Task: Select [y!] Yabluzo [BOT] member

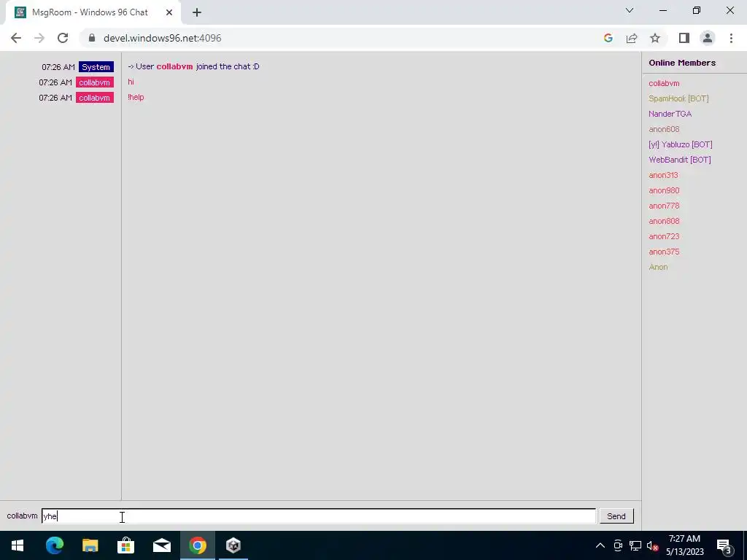Action: coord(681,144)
